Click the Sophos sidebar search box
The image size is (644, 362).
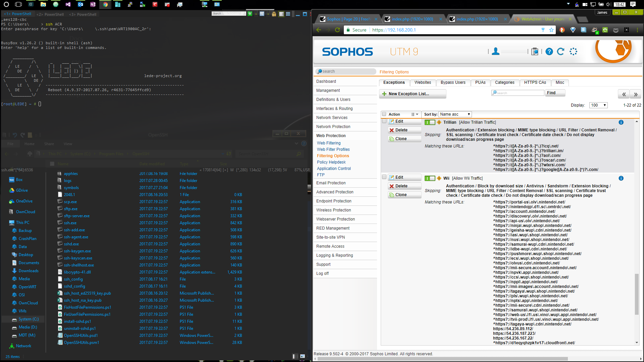[x=345, y=71]
